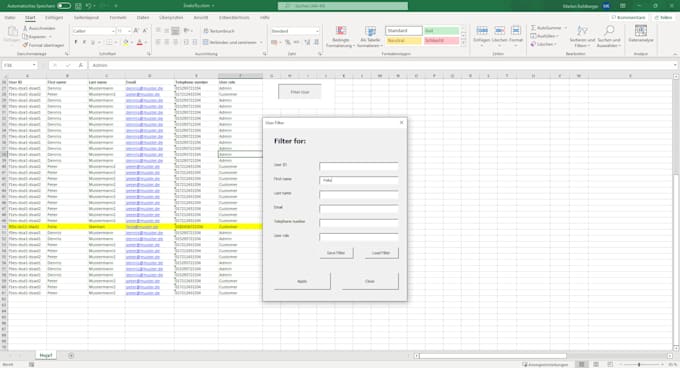Click the Undo arrow icon
This screenshot has height=368, width=680.
coord(88,6)
